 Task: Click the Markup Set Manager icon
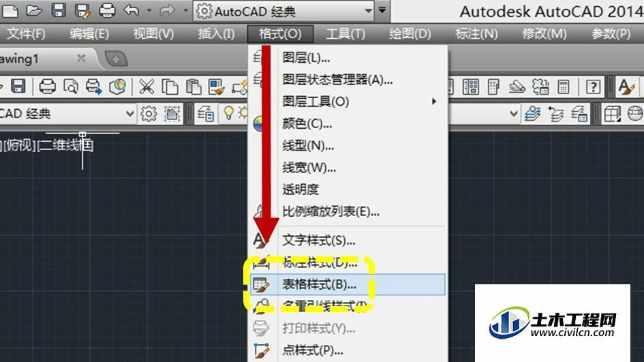click(x=540, y=87)
